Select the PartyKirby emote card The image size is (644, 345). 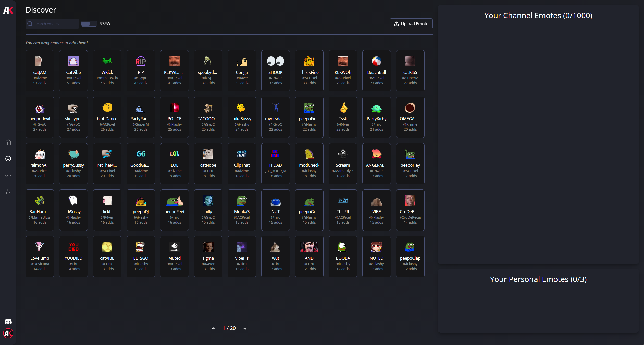coord(377,117)
